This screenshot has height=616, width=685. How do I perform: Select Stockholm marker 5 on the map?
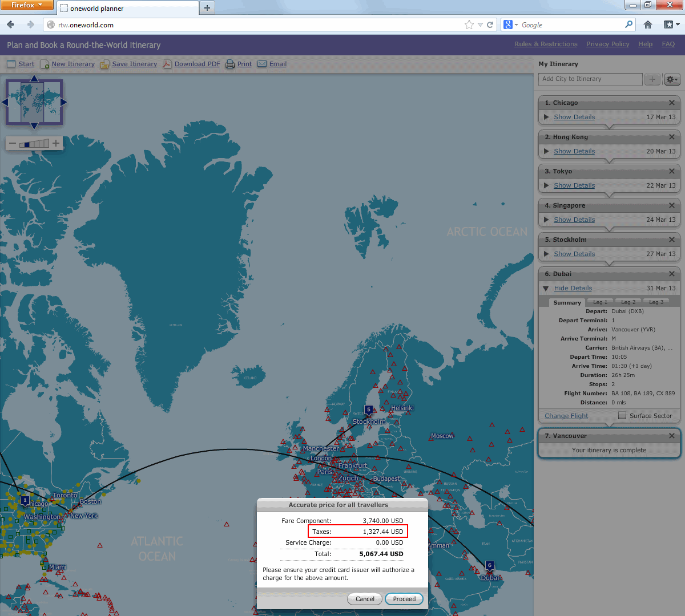point(369,410)
